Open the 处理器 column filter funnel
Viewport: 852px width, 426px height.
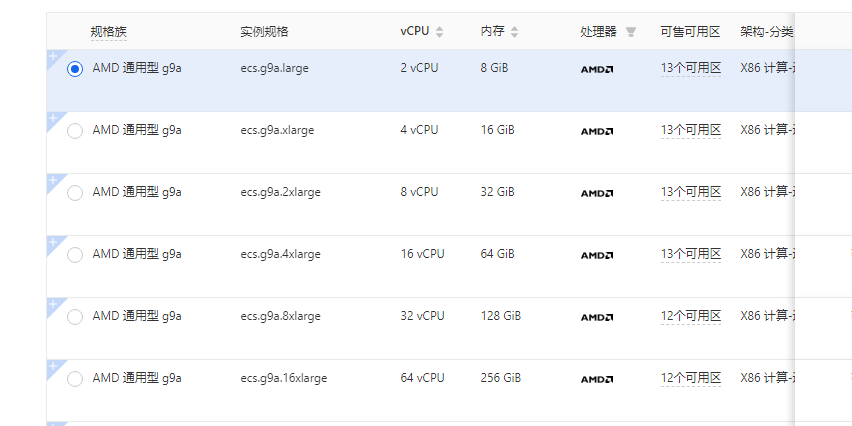pyautogui.click(x=631, y=32)
